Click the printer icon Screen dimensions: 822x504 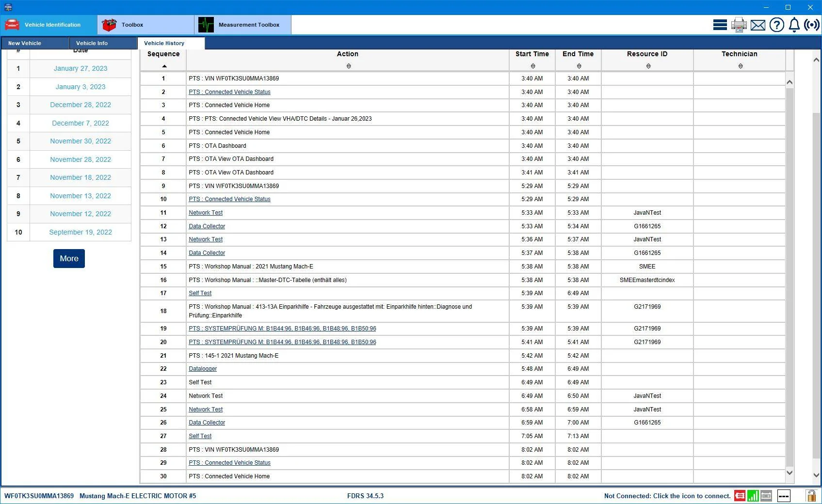pos(739,25)
